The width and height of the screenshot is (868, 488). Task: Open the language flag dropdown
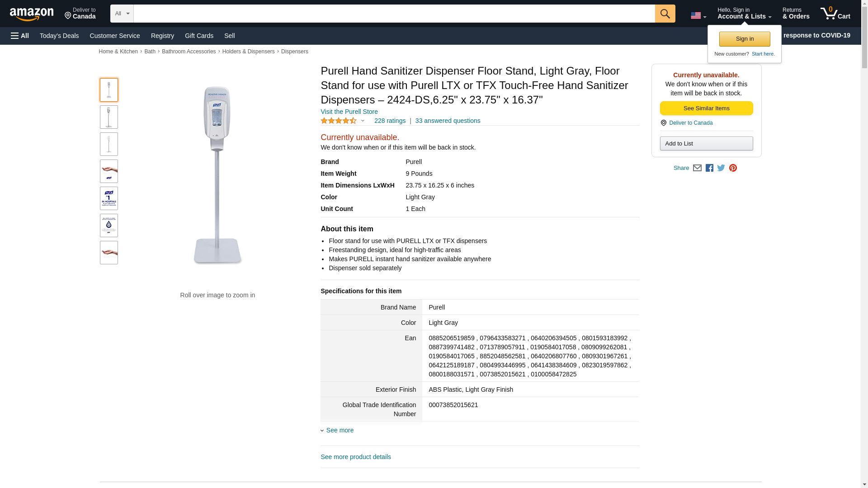tap(698, 15)
